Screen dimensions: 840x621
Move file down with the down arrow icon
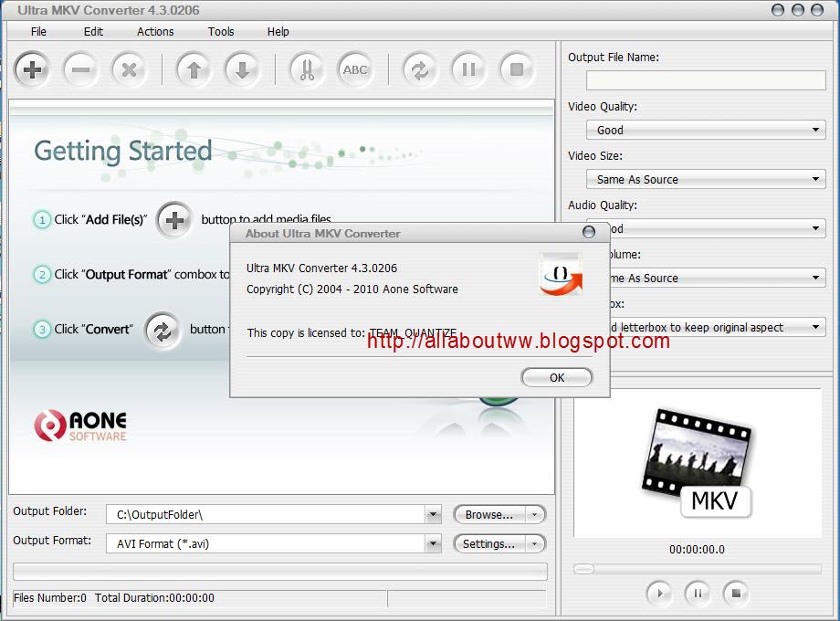click(242, 69)
